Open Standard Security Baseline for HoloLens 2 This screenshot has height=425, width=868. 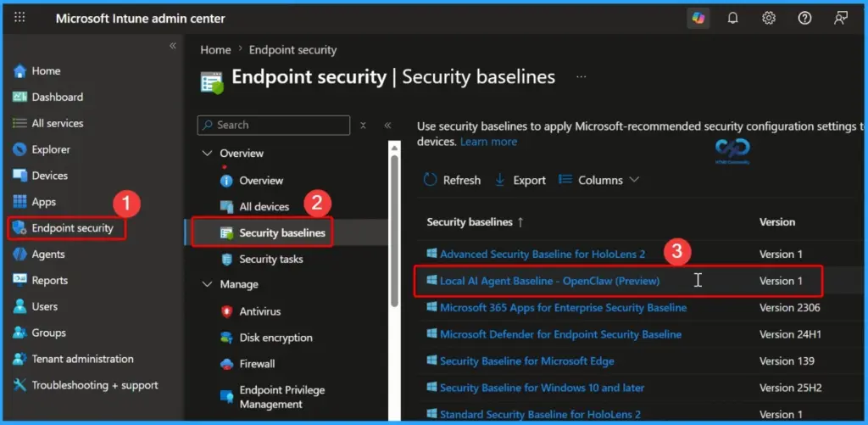tap(540, 415)
